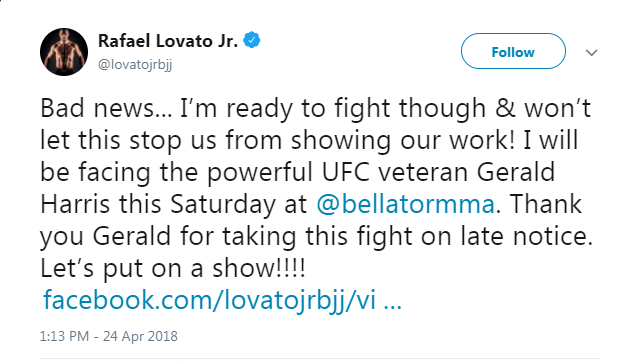Open the @lovatojrbjj handle
639x361 pixels.
[x=135, y=64]
